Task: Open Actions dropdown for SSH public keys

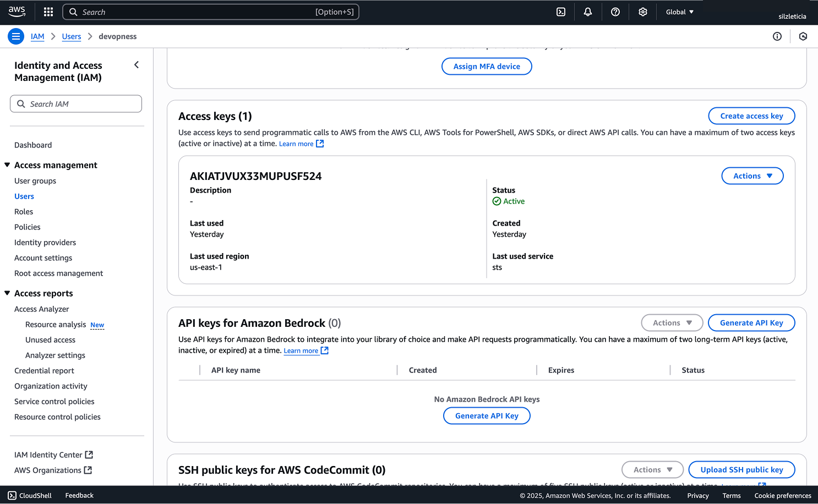Action: tap(652, 470)
